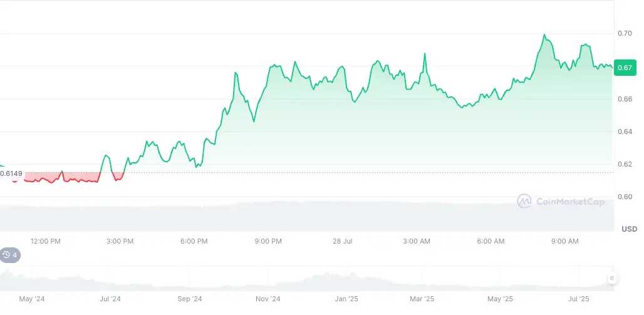Screen dimensions: 644x315
Task: Select Jan '25 in the range navigator
Action: [x=346, y=299]
